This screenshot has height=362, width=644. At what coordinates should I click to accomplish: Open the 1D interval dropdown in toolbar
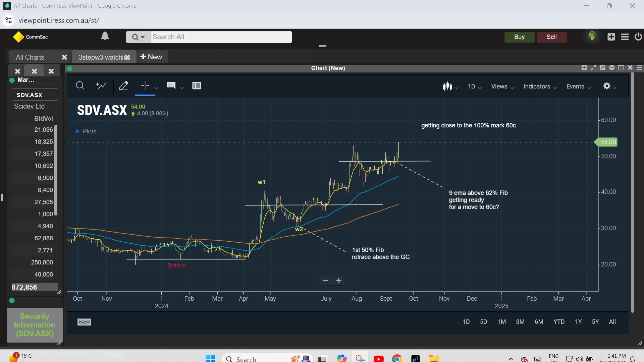click(475, 86)
